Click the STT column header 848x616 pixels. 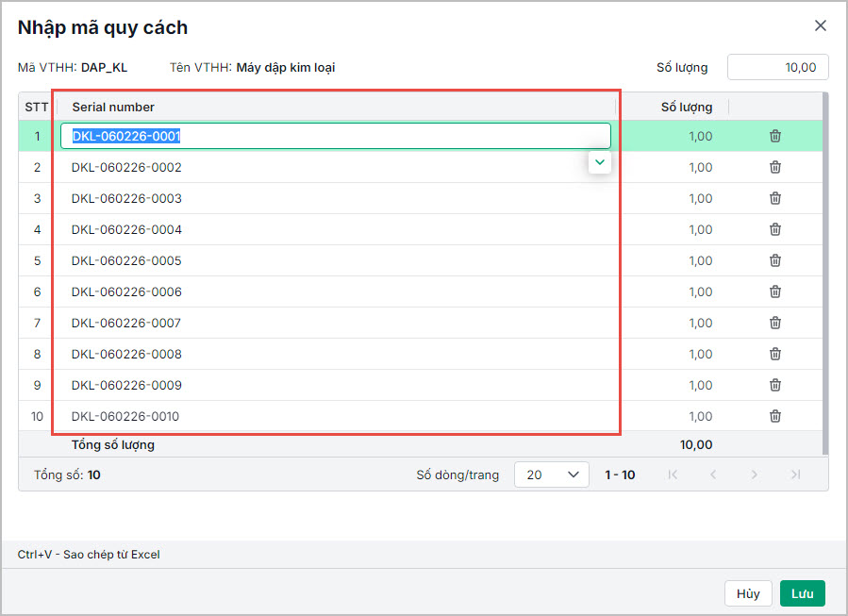(36, 108)
